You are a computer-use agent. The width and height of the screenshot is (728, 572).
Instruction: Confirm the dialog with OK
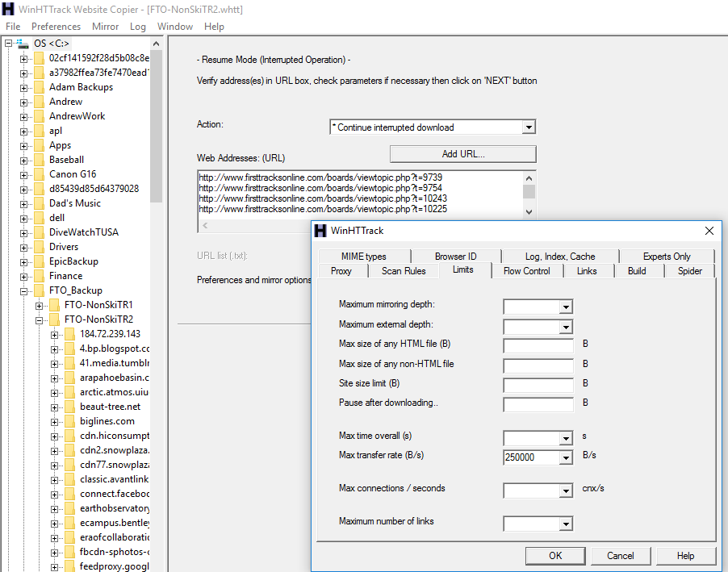tap(554, 556)
